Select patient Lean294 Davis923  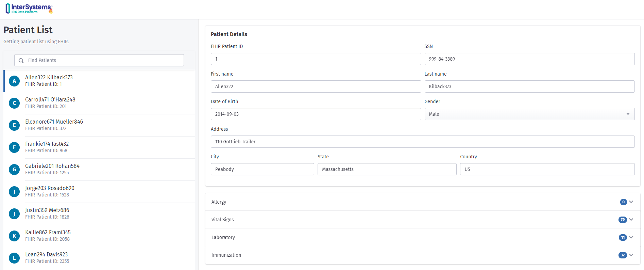pyautogui.click(x=99, y=258)
